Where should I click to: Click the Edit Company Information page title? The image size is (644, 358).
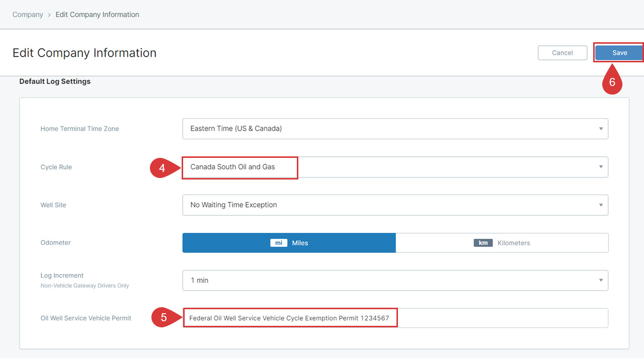click(x=85, y=53)
